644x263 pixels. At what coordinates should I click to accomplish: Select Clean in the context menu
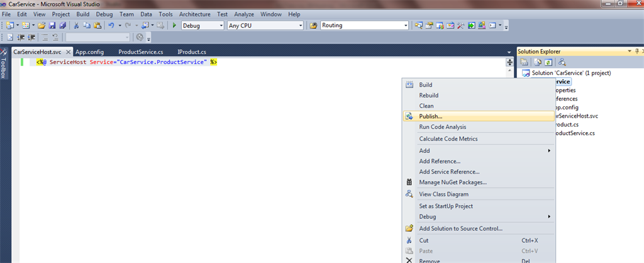[479, 106]
